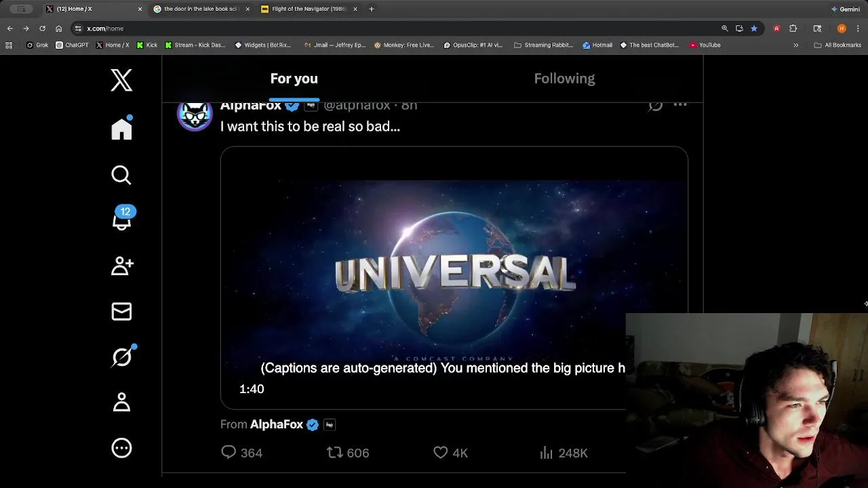
Task: Click the browser Home button
Action: (58, 28)
